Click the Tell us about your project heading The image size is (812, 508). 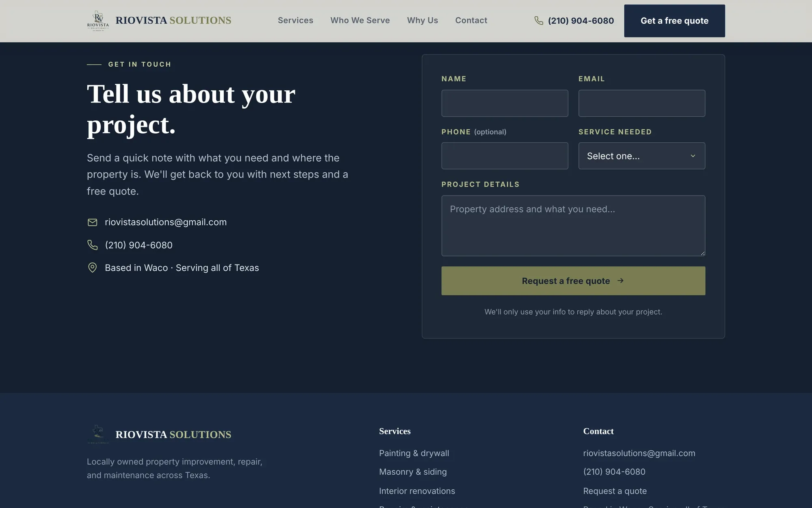point(191,109)
